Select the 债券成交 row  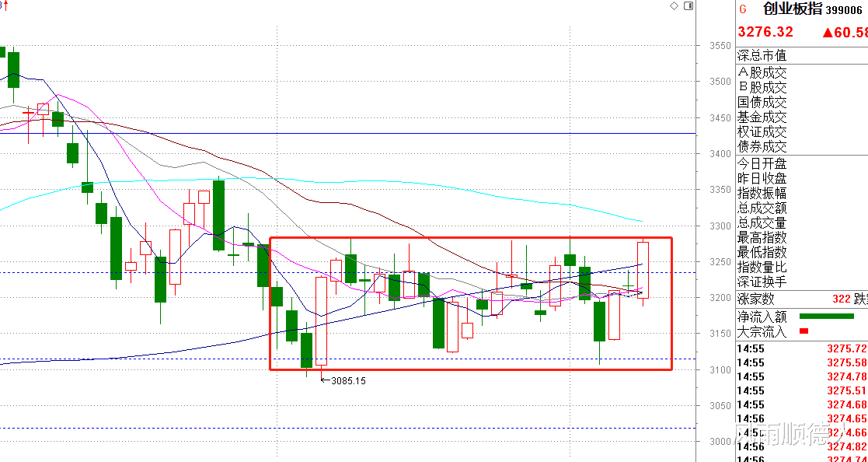point(802,147)
